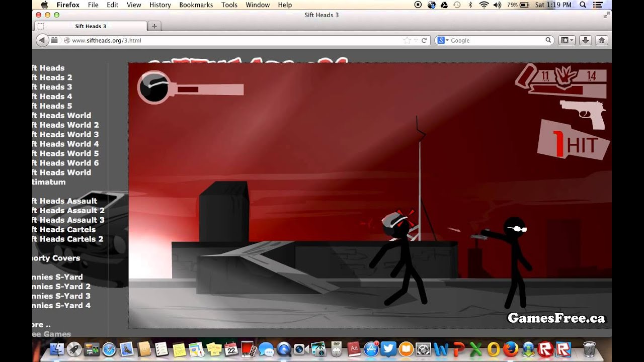Open the Edit menu

[x=113, y=5]
